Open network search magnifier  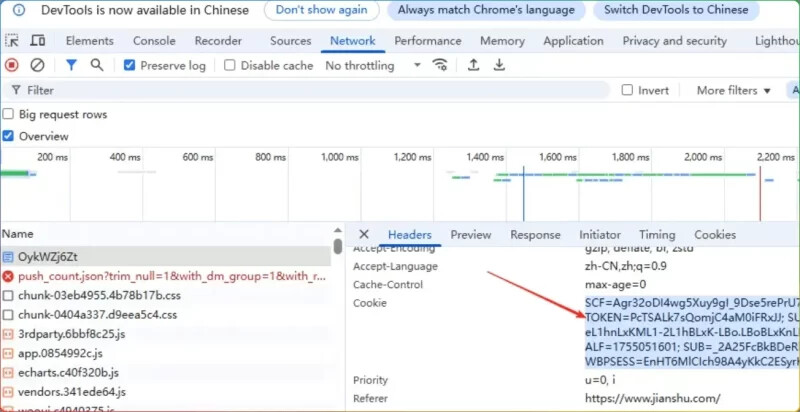click(x=97, y=65)
